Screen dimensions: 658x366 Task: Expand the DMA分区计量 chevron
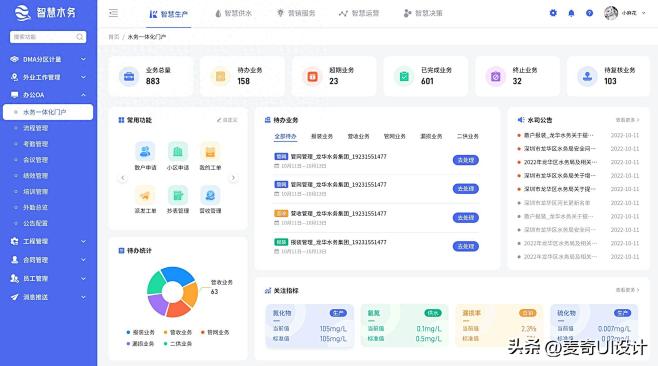click(x=83, y=59)
